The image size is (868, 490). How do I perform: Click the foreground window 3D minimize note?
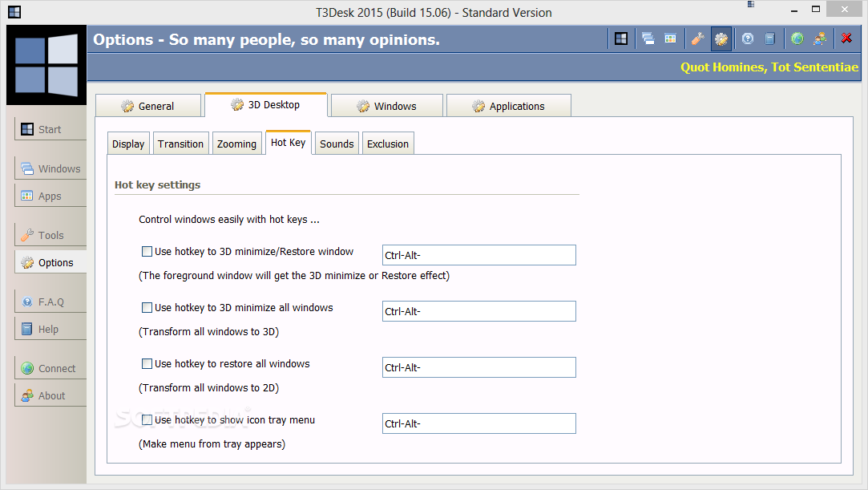tap(294, 275)
